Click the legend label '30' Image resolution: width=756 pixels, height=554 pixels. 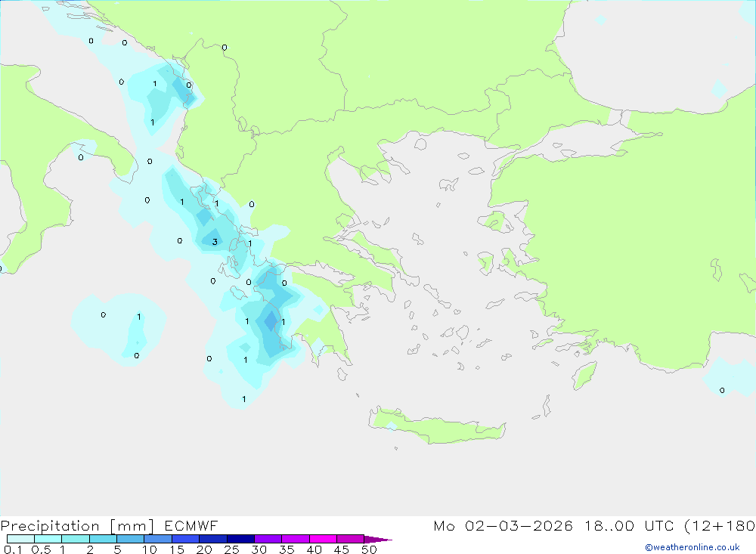click(x=259, y=549)
